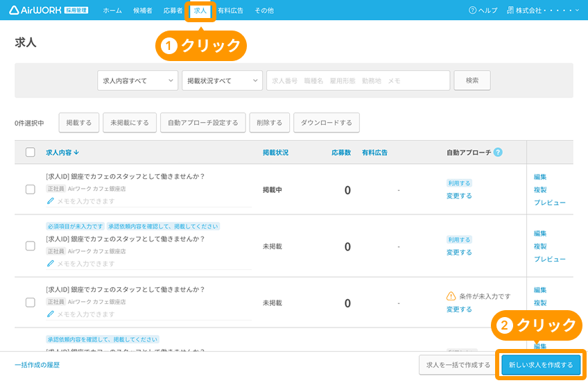Click the memo field in third job row
The height and width of the screenshot is (383, 588).
[148, 314]
